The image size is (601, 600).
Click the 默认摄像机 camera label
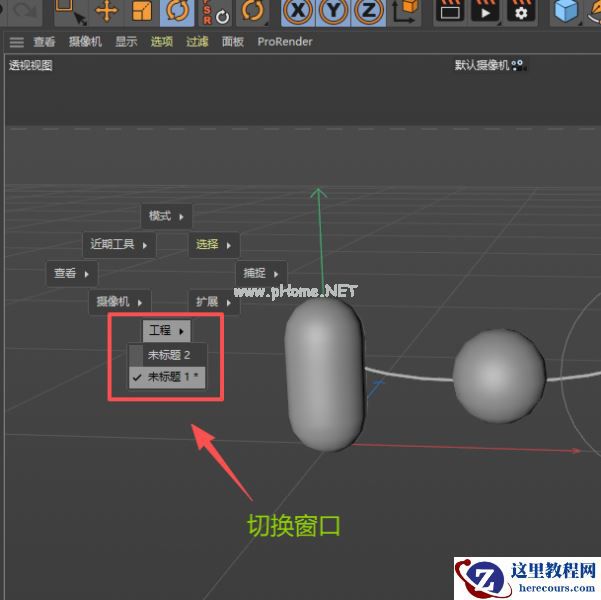482,65
